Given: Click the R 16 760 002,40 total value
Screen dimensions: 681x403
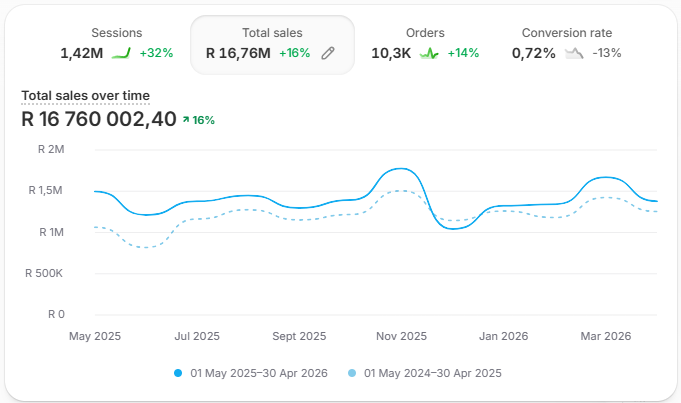Looking at the screenshot, I should (x=99, y=119).
